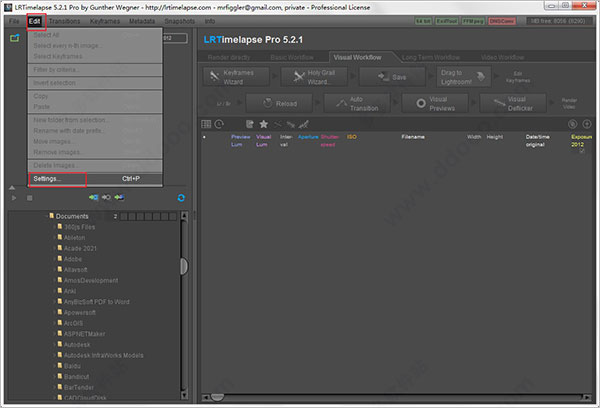Screen dimensions: 600x408
Task: Click the folder tree scrollbar thumb
Action: (184, 266)
